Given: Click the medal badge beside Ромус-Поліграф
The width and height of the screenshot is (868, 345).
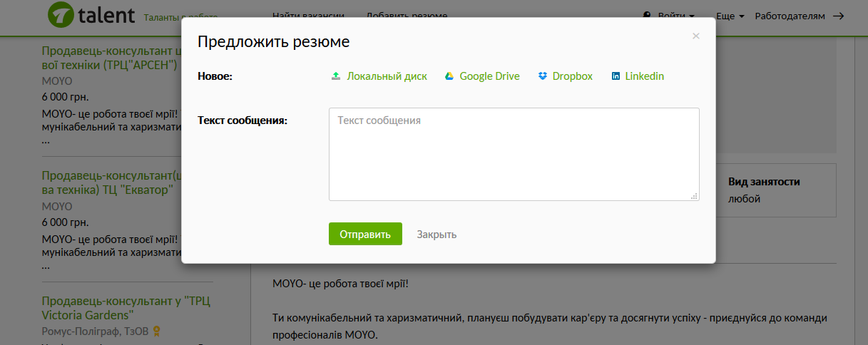Looking at the screenshot, I should (155, 331).
